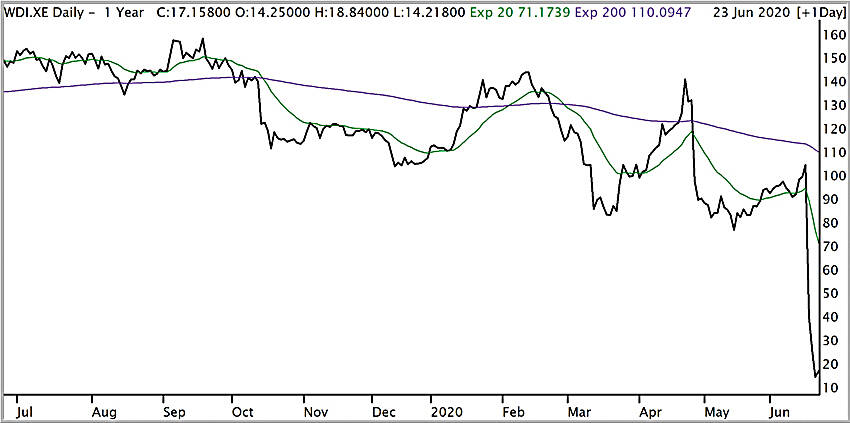The height and width of the screenshot is (423, 850).
Task: Click the 'Apr' month label
Action: 650,412
